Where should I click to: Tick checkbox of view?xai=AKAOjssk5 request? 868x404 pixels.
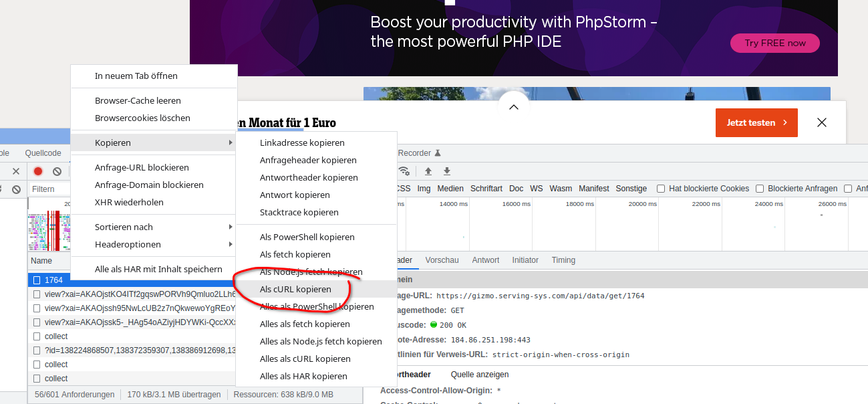(x=37, y=322)
